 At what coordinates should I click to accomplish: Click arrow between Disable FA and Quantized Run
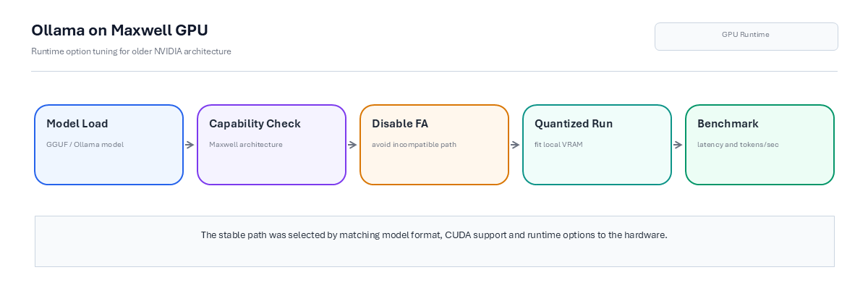pos(516,145)
